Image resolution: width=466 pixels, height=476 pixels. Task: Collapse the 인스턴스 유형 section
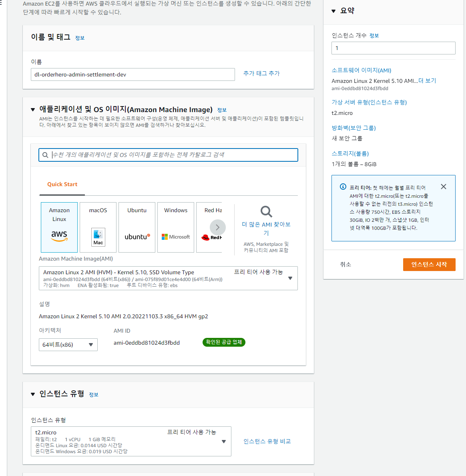pos(33,394)
